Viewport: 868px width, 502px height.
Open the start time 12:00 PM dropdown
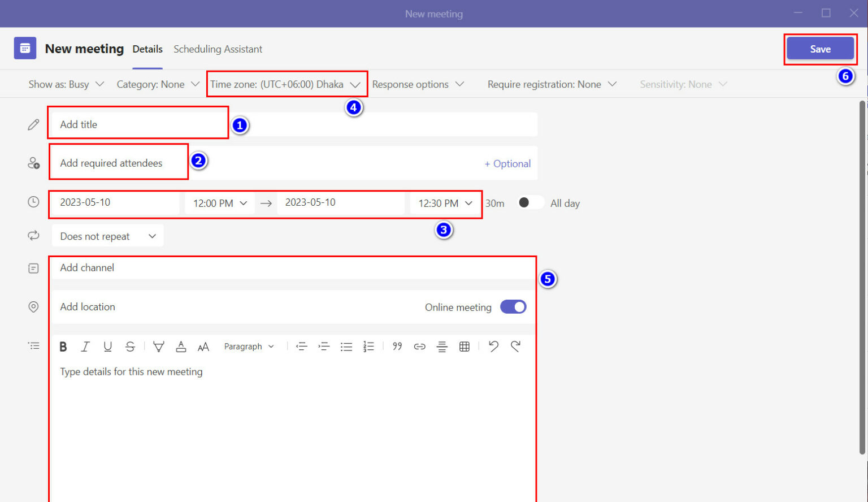click(x=219, y=203)
